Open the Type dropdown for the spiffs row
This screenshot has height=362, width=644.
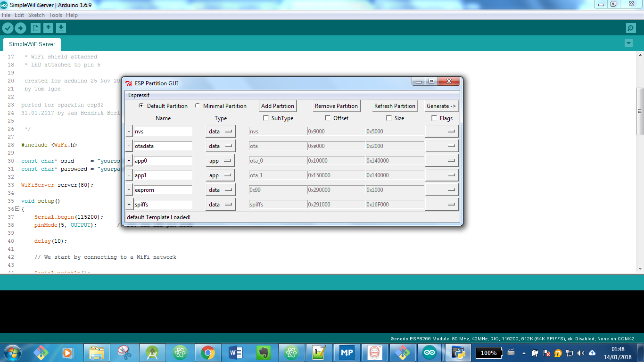pos(220,205)
